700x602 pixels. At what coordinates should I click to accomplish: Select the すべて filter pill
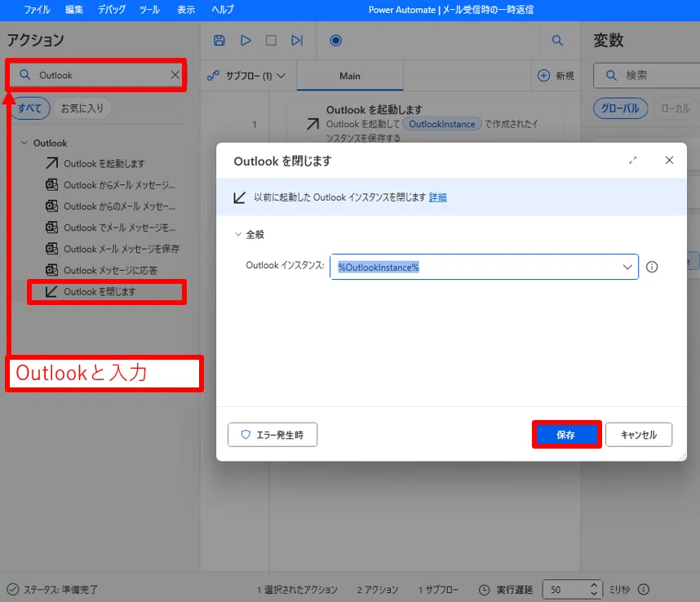29,108
